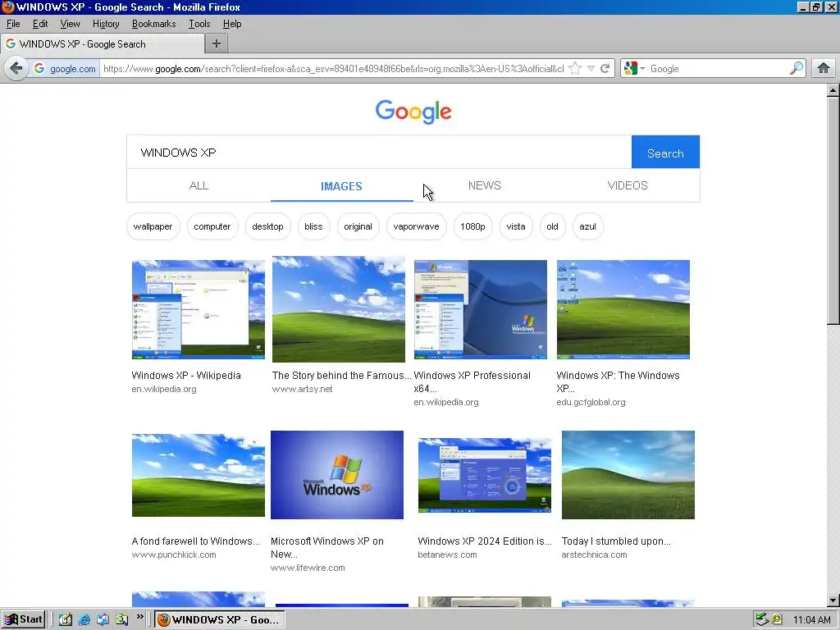The height and width of the screenshot is (630, 840).
Task: Open the Microsoft Windows XP logo thumbnail
Action: 337,475
